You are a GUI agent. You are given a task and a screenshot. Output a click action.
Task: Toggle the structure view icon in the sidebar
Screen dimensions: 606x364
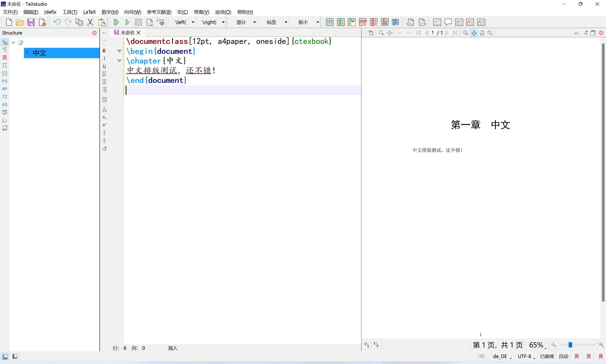point(5,42)
